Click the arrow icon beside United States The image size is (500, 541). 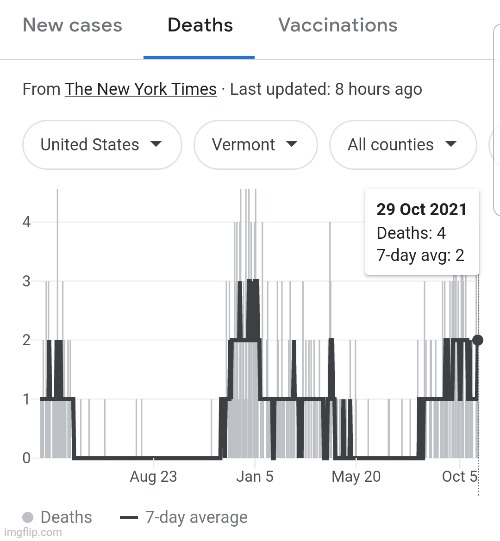(x=156, y=144)
